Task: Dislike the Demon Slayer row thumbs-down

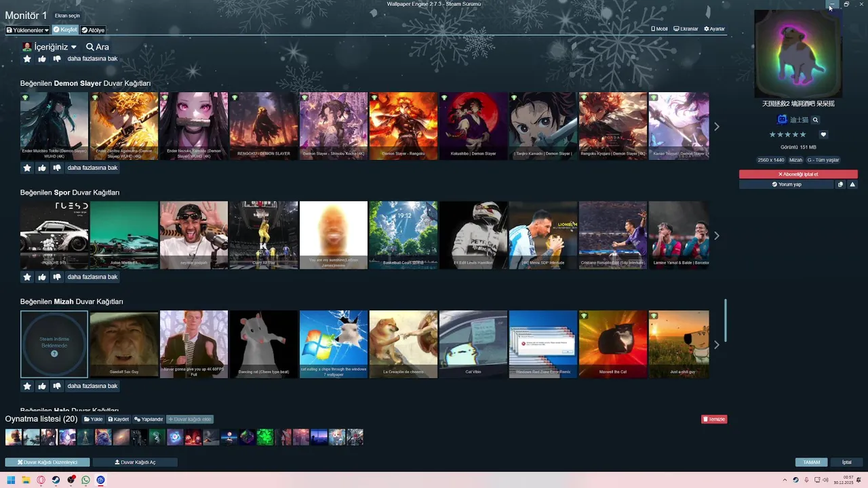Action: [x=57, y=168]
